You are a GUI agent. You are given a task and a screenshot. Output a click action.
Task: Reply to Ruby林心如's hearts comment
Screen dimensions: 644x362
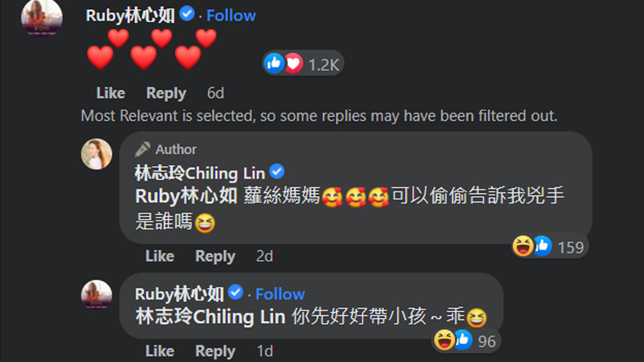(x=166, y=93)
